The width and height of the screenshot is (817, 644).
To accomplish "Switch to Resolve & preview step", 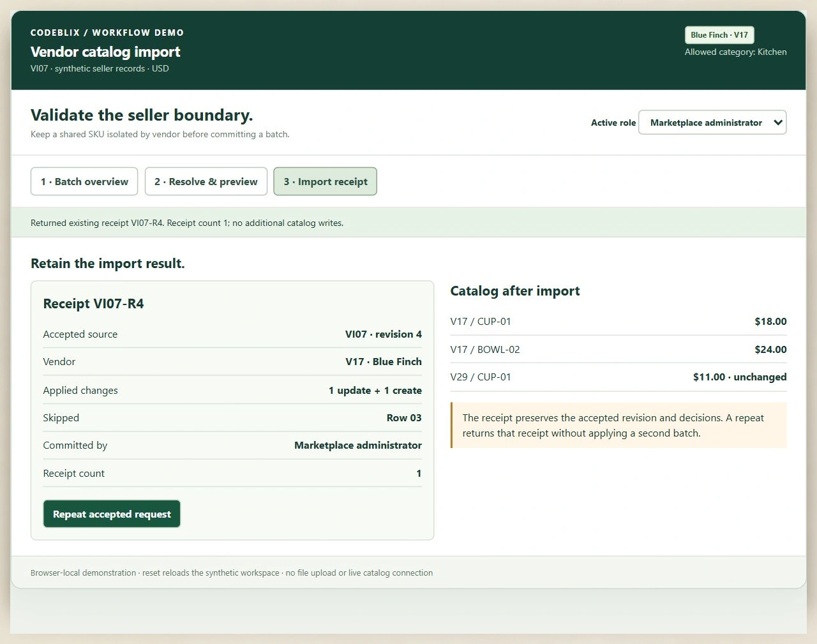I will tap(206, 181).
